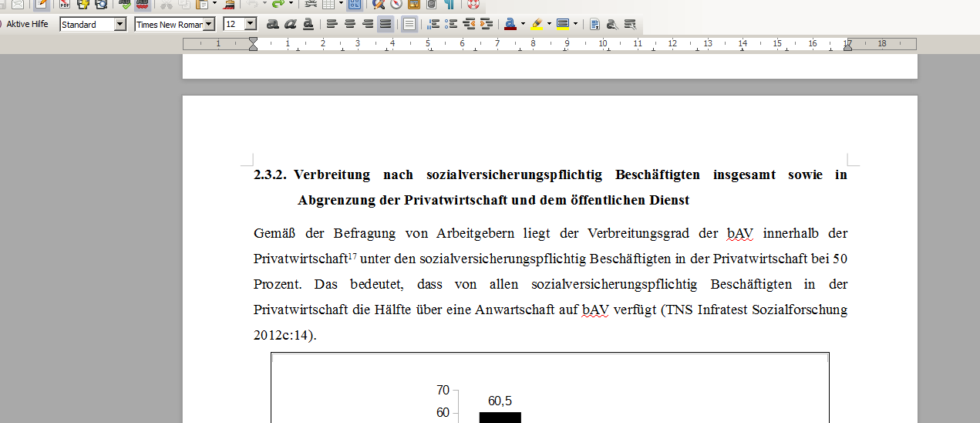The width and height of the screenshot is (980, 423).
Task: Open the Gallery
Action: coord(413,4)
